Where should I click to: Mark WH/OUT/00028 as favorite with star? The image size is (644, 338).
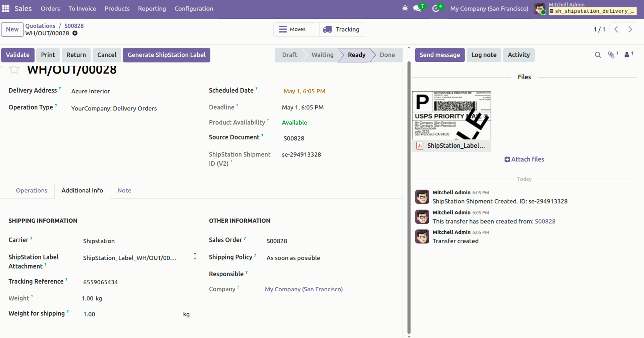tap(14, 69)
